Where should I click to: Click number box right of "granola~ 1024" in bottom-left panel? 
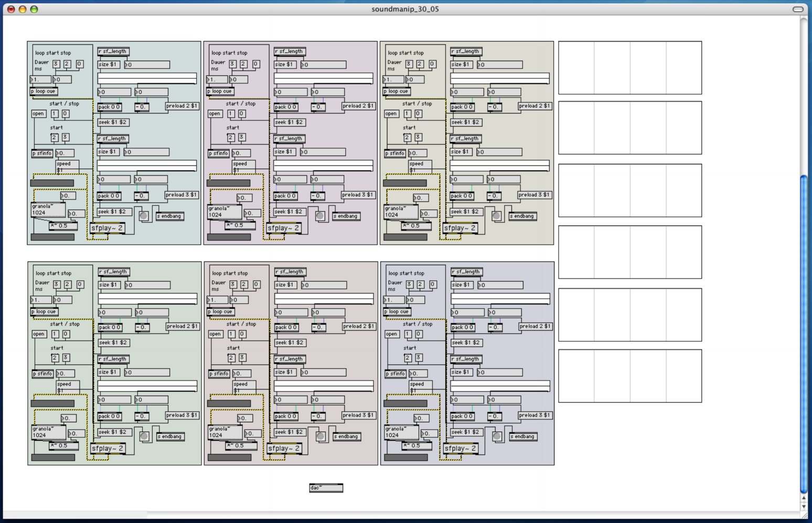pyautogui.click(x=77, y=433)
